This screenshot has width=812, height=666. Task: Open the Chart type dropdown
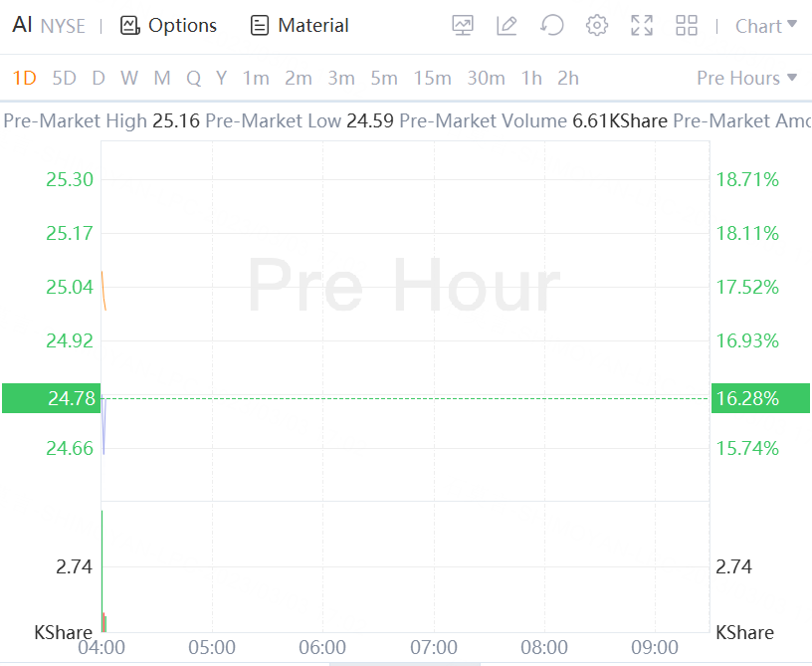(766, 26)
